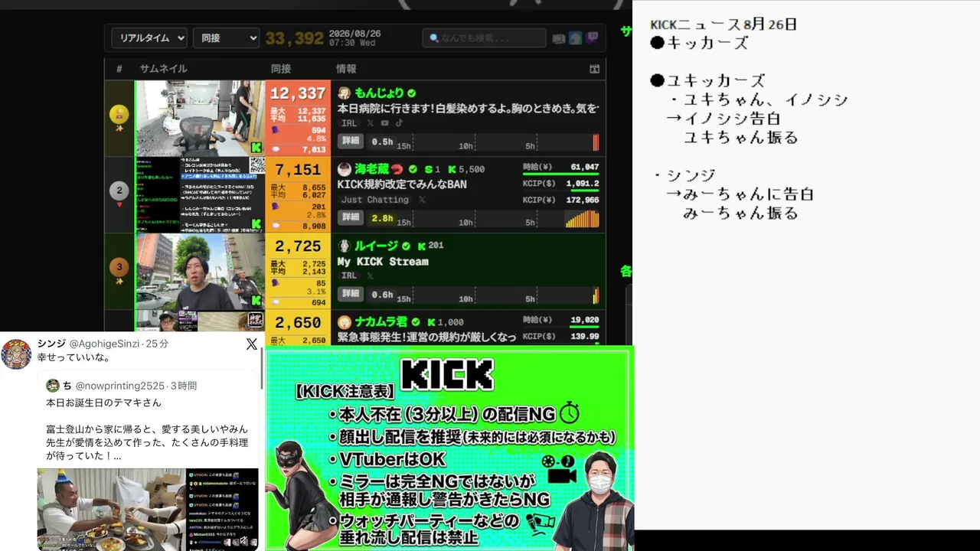Viewport: 980px width, 551px height.
Task: Click the IRL category tag on もんじょり's row
Action: coord(349,123)
